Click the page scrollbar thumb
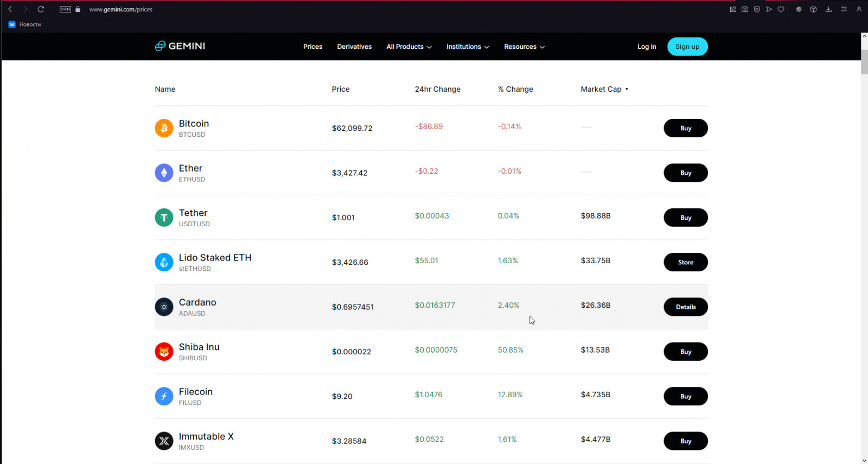 pyautogui.click(x=864, y=62)
